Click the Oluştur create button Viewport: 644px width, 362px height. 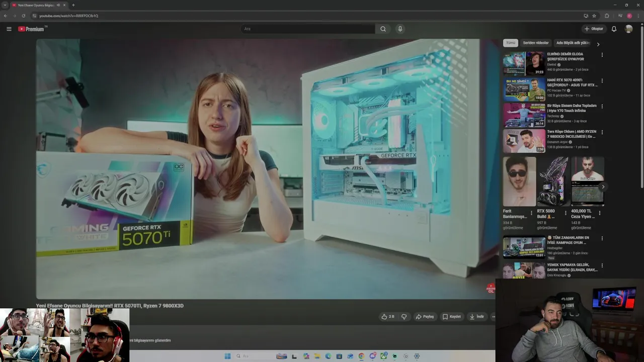coord(594,29)
